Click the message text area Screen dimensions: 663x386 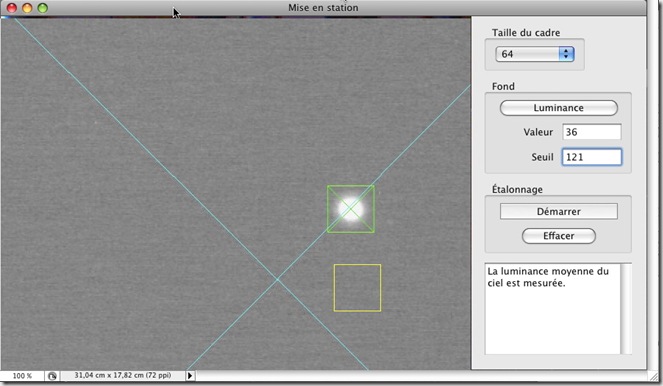tap(552, 309)
